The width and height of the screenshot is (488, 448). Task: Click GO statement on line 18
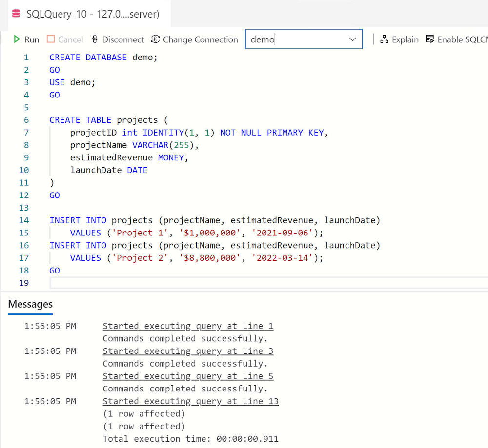(x=55, y=271)
